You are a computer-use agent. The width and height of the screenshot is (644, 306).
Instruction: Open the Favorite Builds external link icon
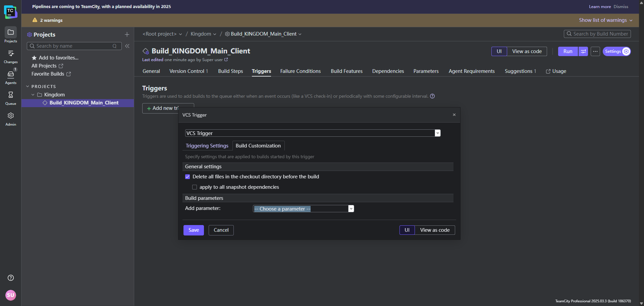click(69, 74)
